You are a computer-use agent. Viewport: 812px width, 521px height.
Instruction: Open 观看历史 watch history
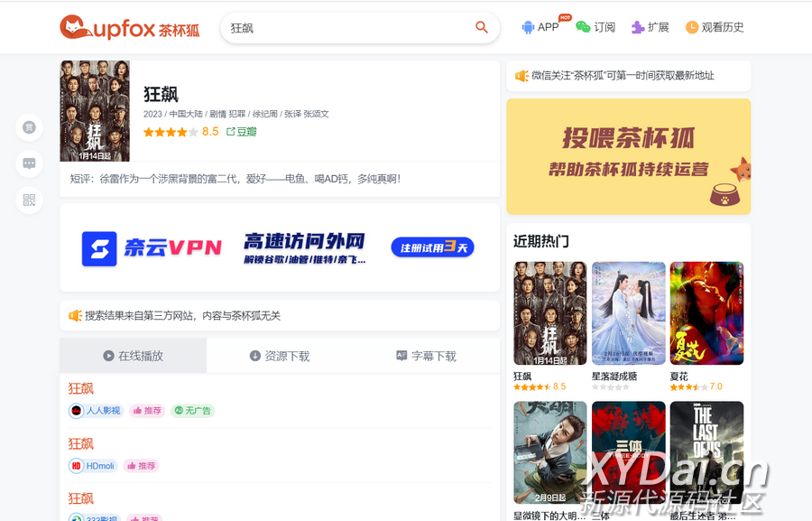pos(715,27)
